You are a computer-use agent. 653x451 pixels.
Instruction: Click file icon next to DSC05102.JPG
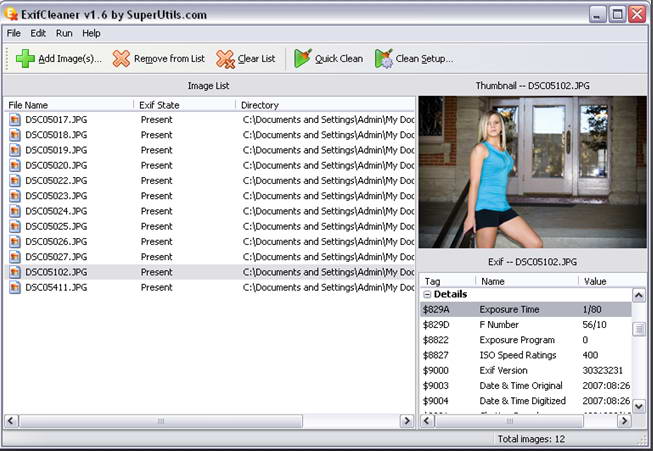[x=15, y=272]
